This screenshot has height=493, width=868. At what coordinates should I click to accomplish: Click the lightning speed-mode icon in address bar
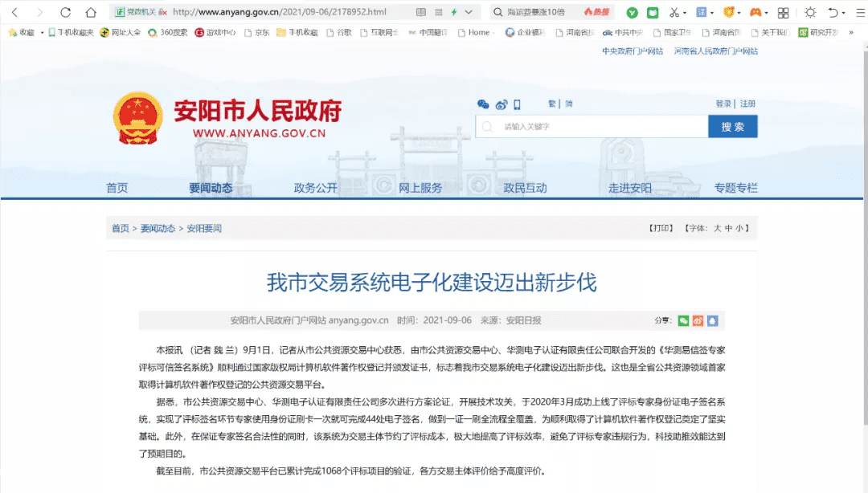pos(454,12)
